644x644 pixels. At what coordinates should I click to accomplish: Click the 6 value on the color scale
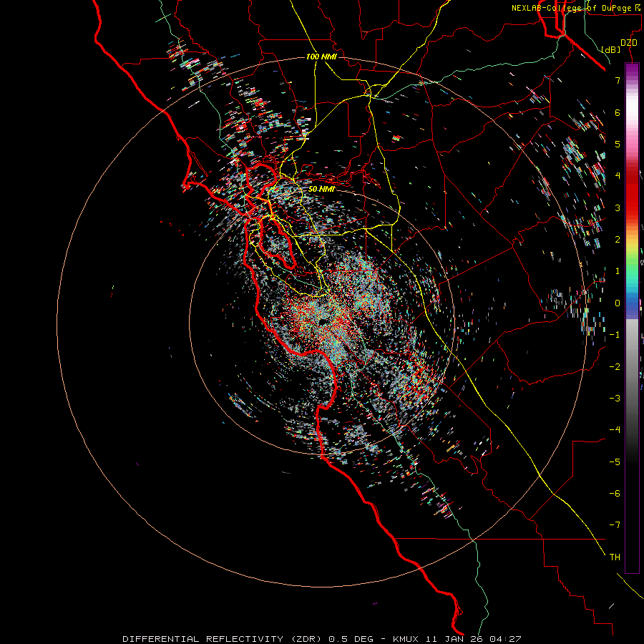tap(618, 112)
